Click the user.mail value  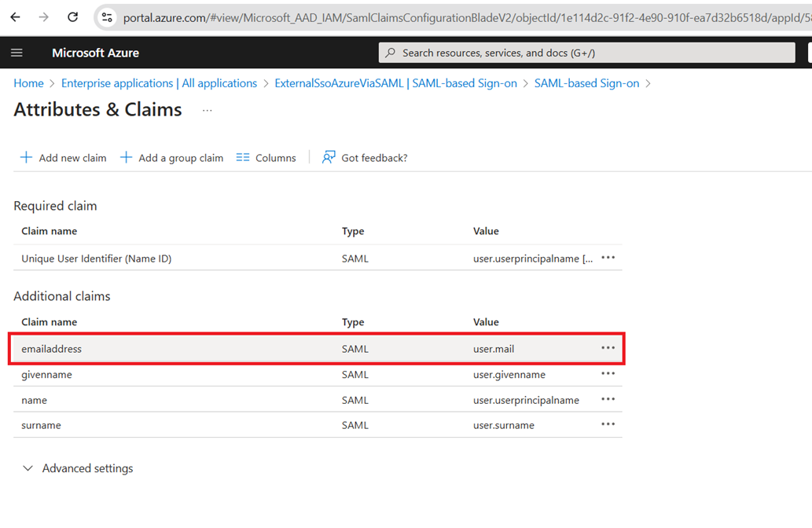494,349
